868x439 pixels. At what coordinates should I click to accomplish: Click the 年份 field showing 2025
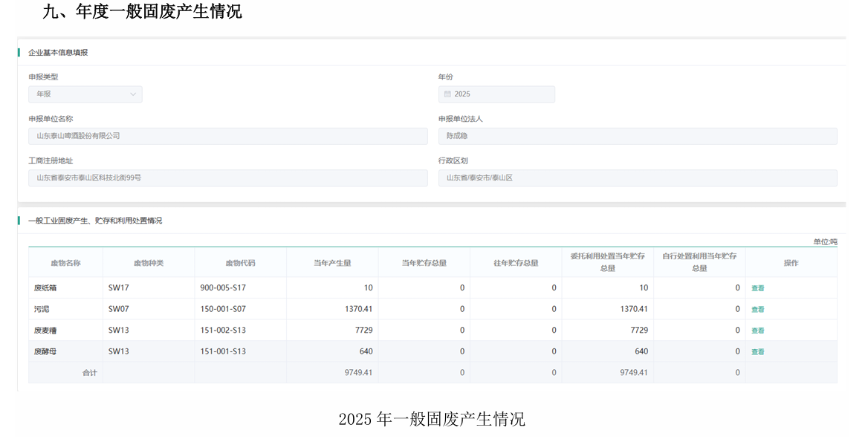pos(496,94)
